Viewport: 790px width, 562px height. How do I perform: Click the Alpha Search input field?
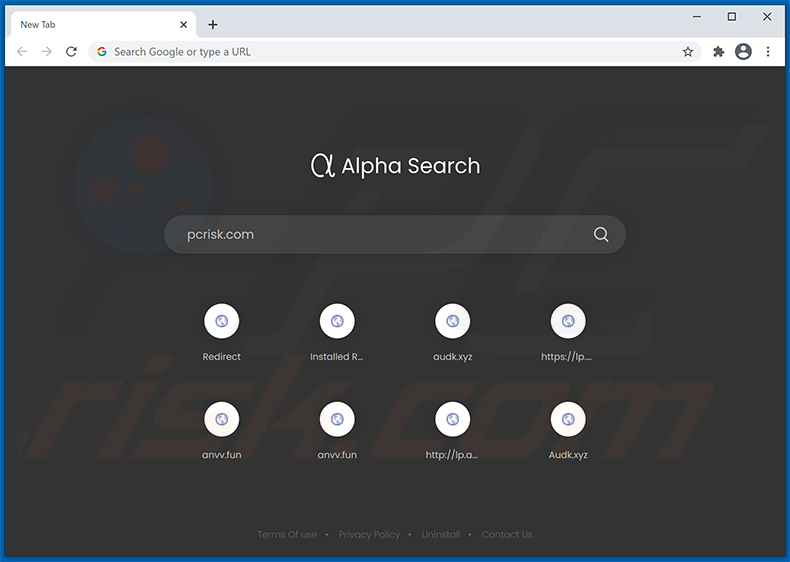394,234
